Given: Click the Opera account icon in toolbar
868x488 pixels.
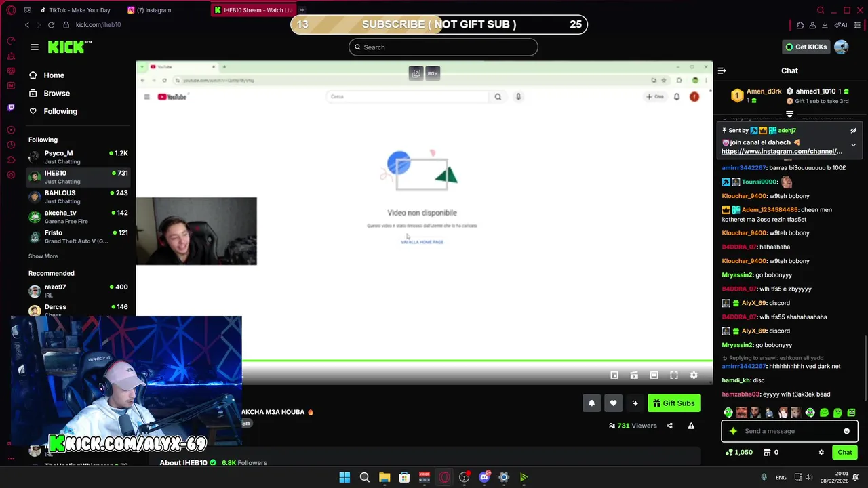Looking at the screenshot, I should (812, 25).
